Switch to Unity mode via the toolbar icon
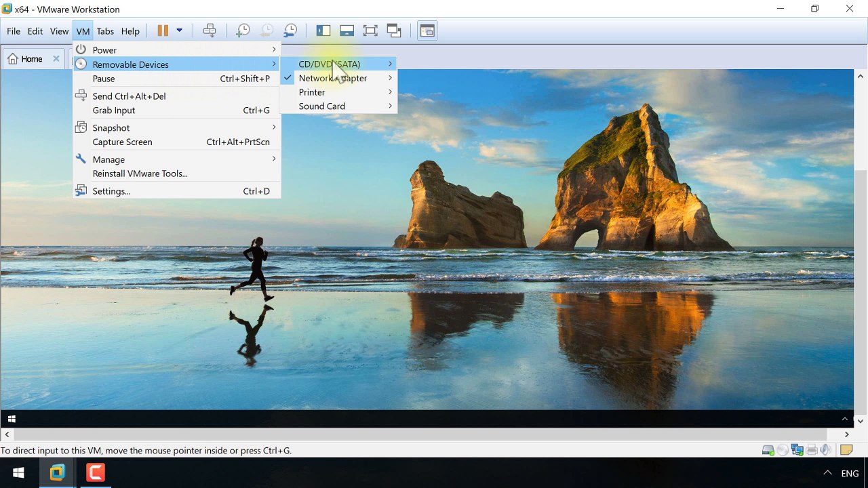This screenshot has width=868, height=488. (x=394, y=30)
